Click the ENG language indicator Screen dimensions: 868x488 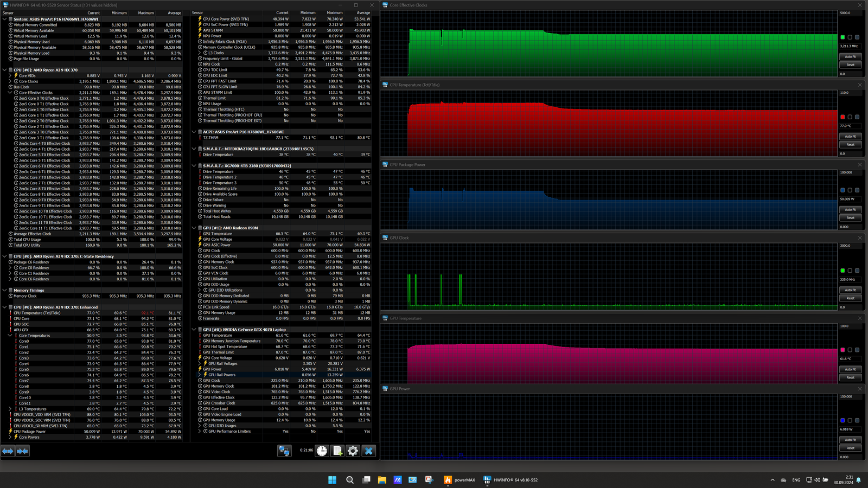pos(796,480)
